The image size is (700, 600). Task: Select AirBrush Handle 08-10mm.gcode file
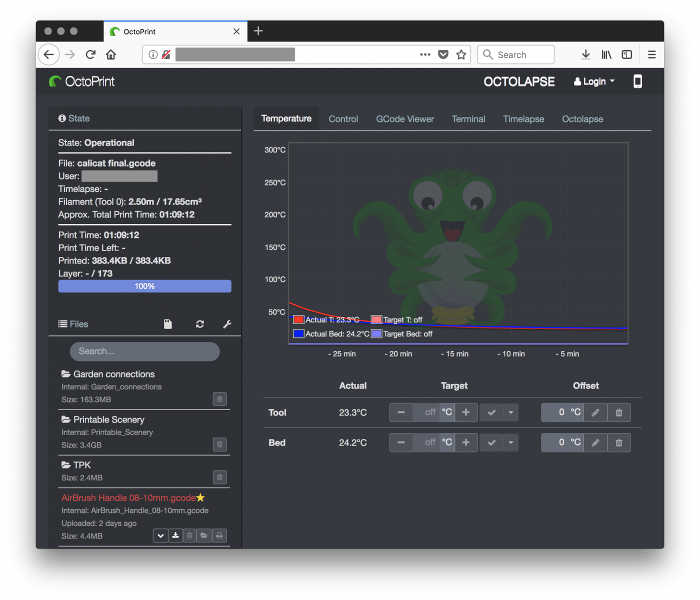click(128, 498)
